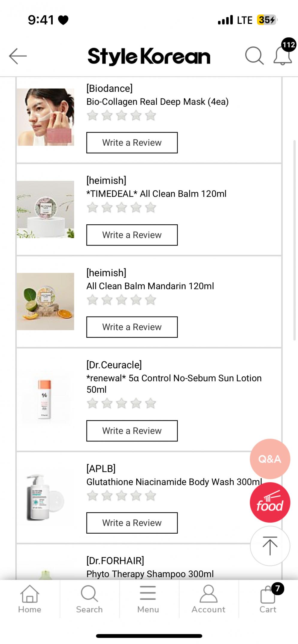Screen dimensions: 298x644
Task: Rate Biodance mask five stars
Action: 151,115
